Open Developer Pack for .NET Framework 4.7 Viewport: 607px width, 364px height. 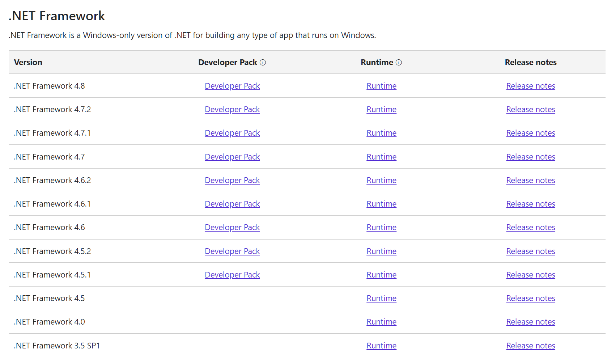pyautogui.click(x=232, y=157)
